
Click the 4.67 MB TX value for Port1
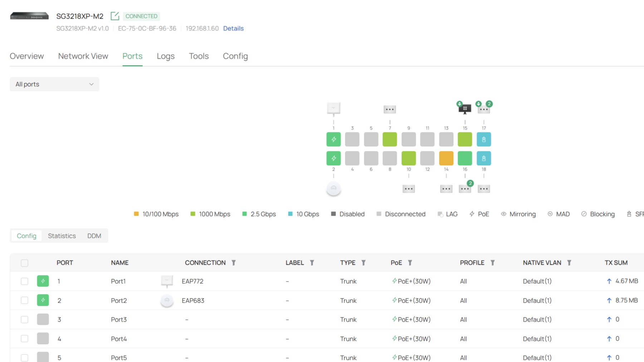coord(627,281)
